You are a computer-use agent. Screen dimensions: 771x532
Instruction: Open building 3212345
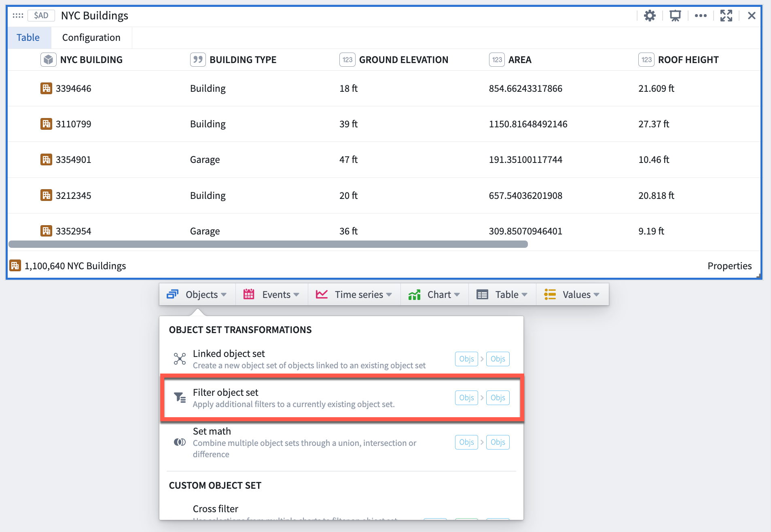[73, 196]
